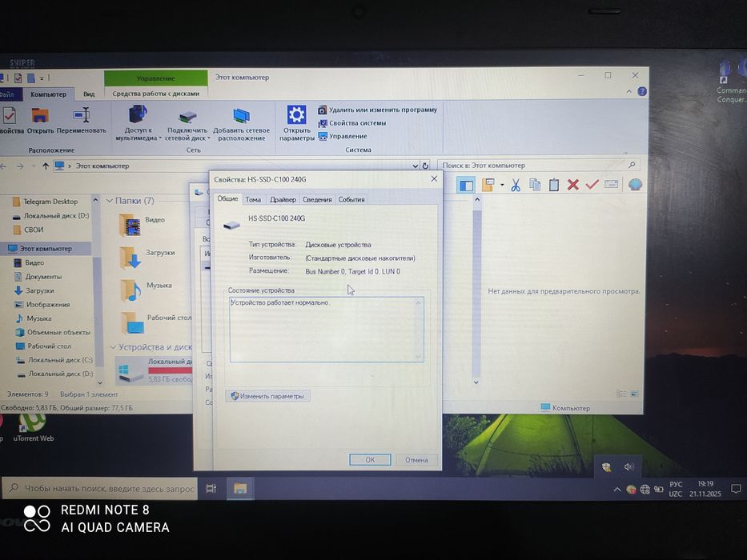This screenshot has width=747, height=560.
Task: Open Доступ к мультимедиа dropdown arrow
Action: [x=160, y=138]
